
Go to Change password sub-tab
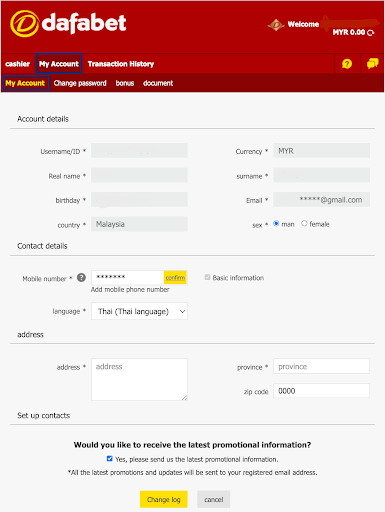pyautogui.click(x=80, y=83)
